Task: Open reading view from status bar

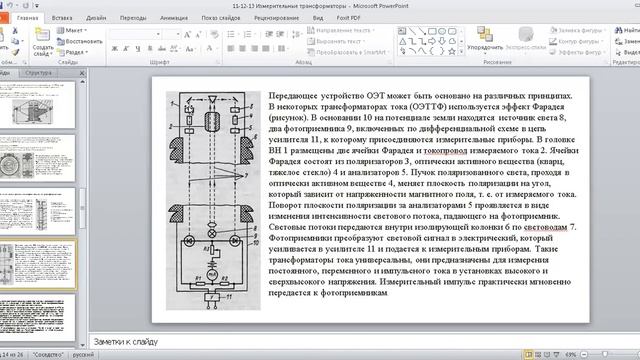Action: click(x=547, y=355)
